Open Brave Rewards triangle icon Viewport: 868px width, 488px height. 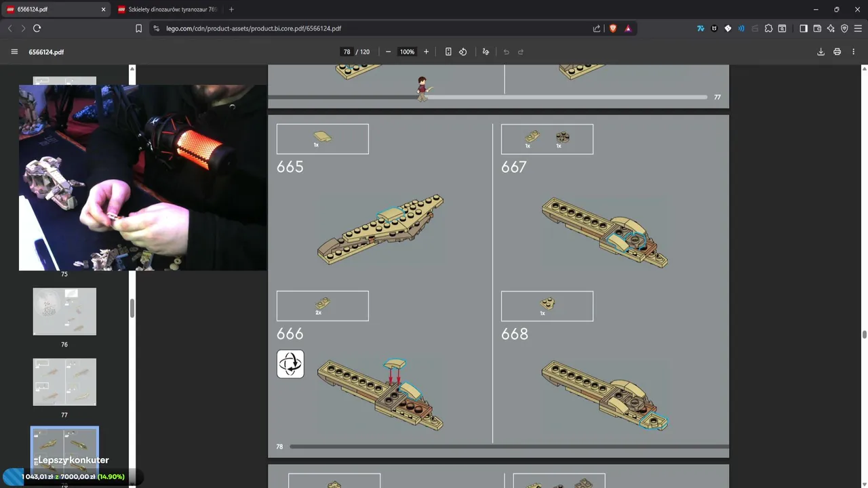[628, 28]
